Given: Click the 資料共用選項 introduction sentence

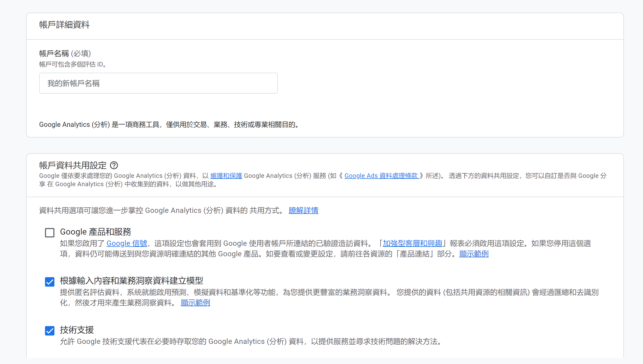Looking at the screenshot, I should click(x=161, y=210).
